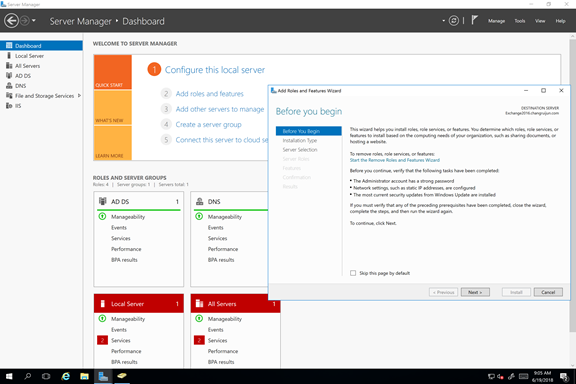This screenshot has width=576, height=384.
Task: Click Create a server group link
Action: [208, 125]
